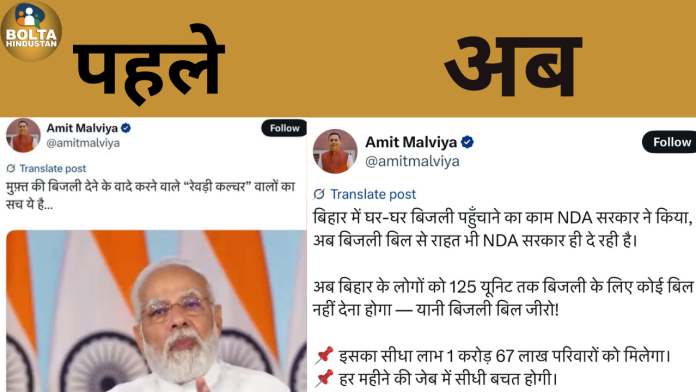Click translate icon in the right tweet
This screenshot has width=696, height=392.
[x=319, y=194]
